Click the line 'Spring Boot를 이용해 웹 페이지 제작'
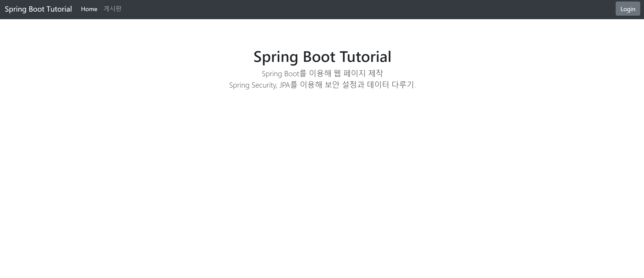Screen dimensions: 644x278 (x=322, y=73)
